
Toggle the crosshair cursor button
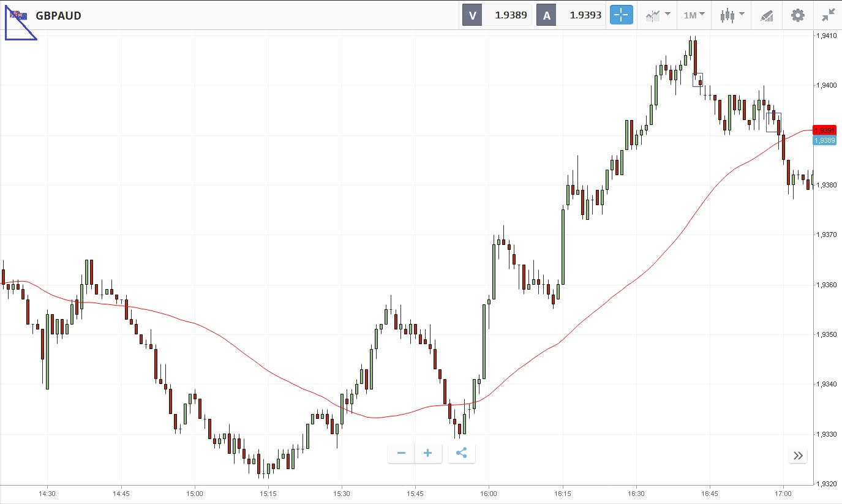(621, 15)
